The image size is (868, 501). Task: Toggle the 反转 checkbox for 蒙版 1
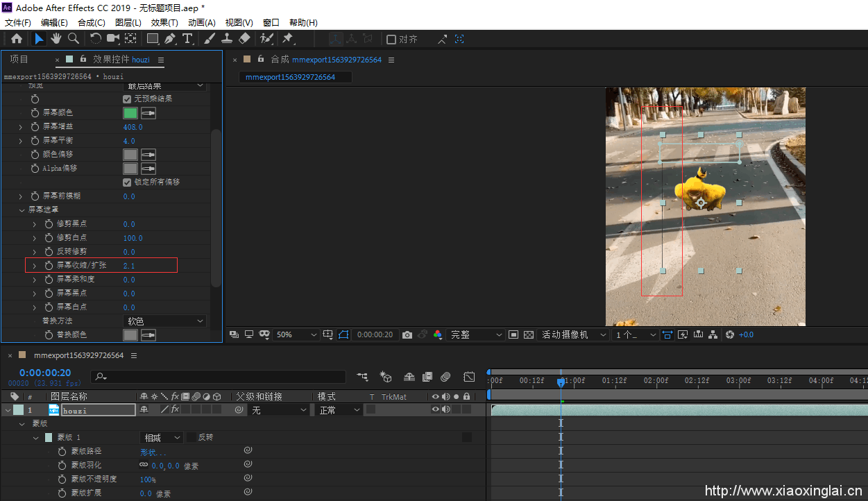tap(192, 437)
